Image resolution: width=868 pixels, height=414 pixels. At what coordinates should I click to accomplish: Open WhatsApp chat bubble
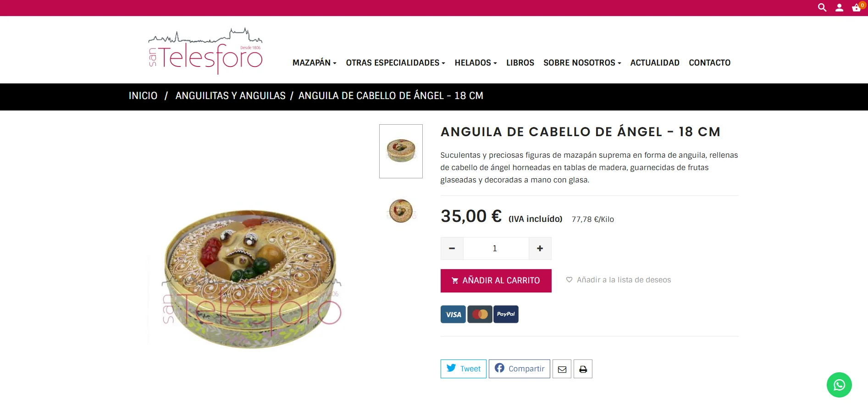[x=839, y=385]
